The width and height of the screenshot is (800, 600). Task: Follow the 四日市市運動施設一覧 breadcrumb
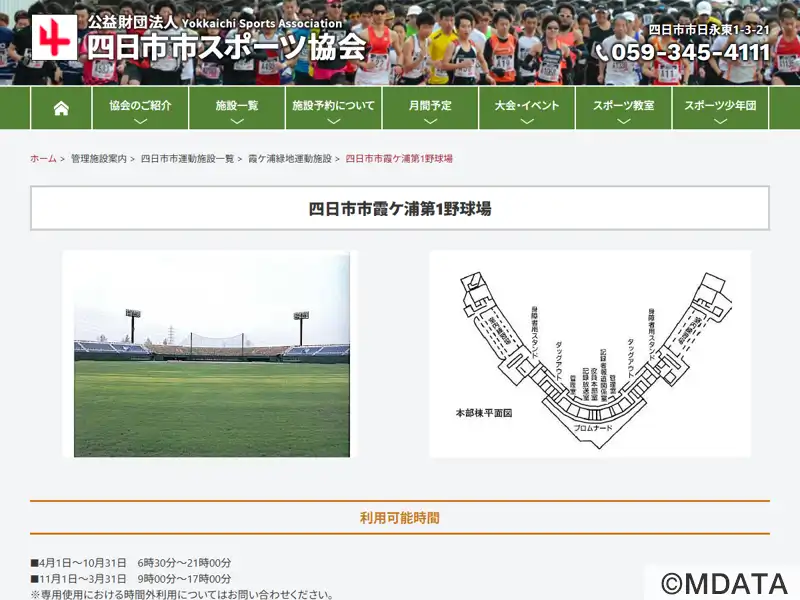coord(187,159)
